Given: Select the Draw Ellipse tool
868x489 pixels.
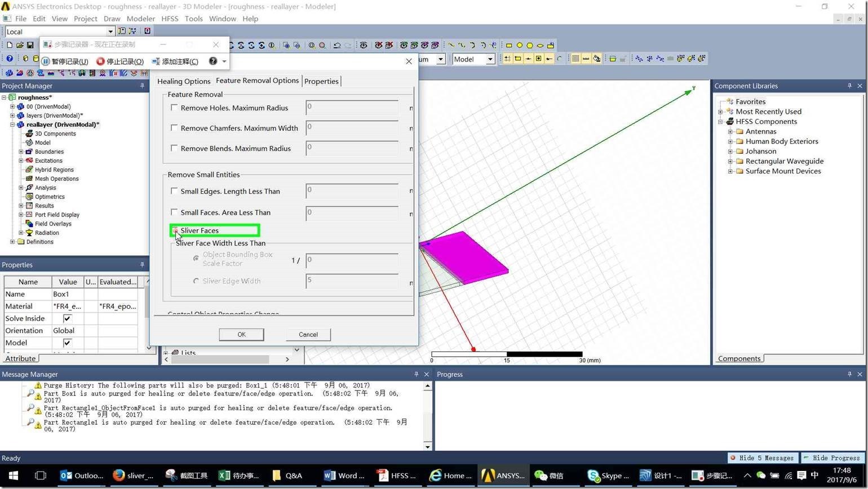Looking at the screenshot, I should (x=540, y=45).
